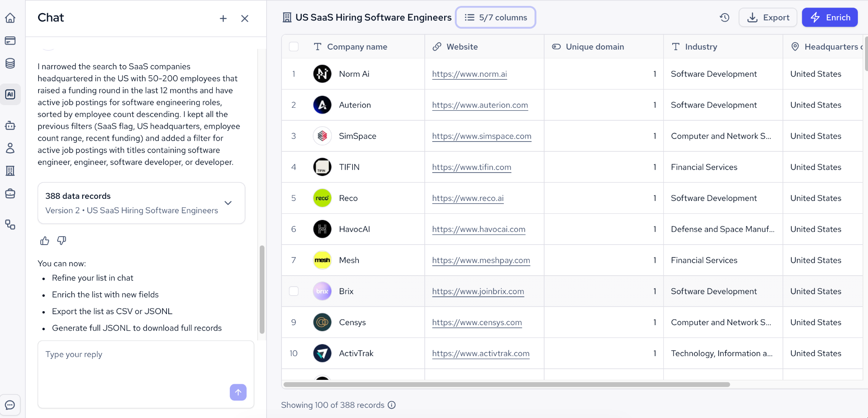Click the Website column header
This screenshot has width=868, height=418.
pyautogui.click(x=484, y=47)
